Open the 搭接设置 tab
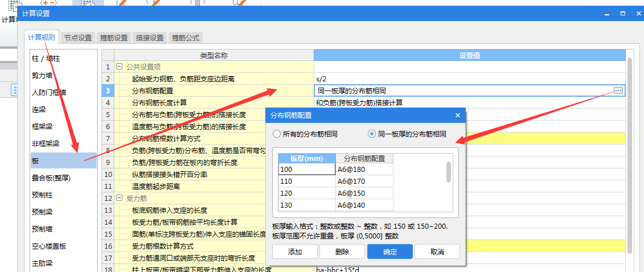The height and width of the screenshot is (272, 644). 150,38
